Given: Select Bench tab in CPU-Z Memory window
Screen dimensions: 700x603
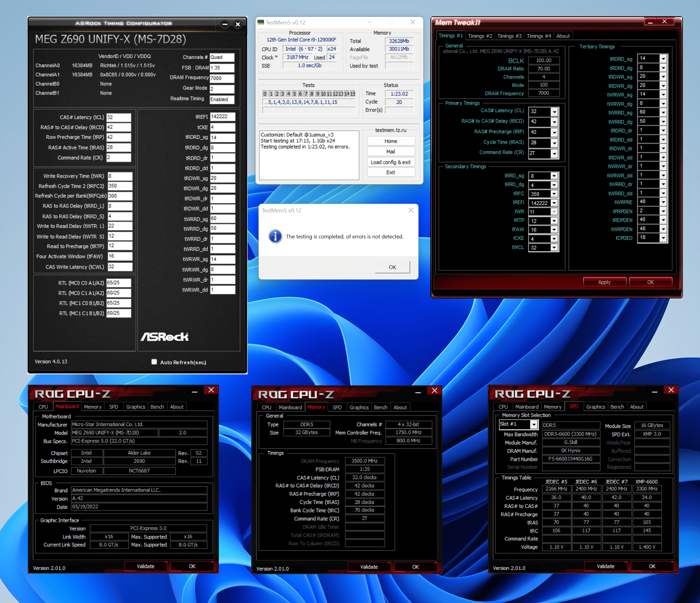Looking at the screenshot, I should point(380,407).
